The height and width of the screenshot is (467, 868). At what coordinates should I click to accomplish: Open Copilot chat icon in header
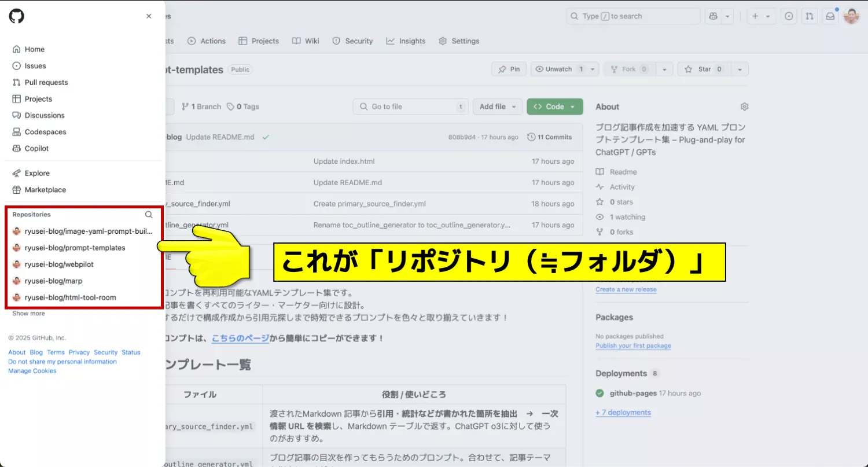point(713,16)
